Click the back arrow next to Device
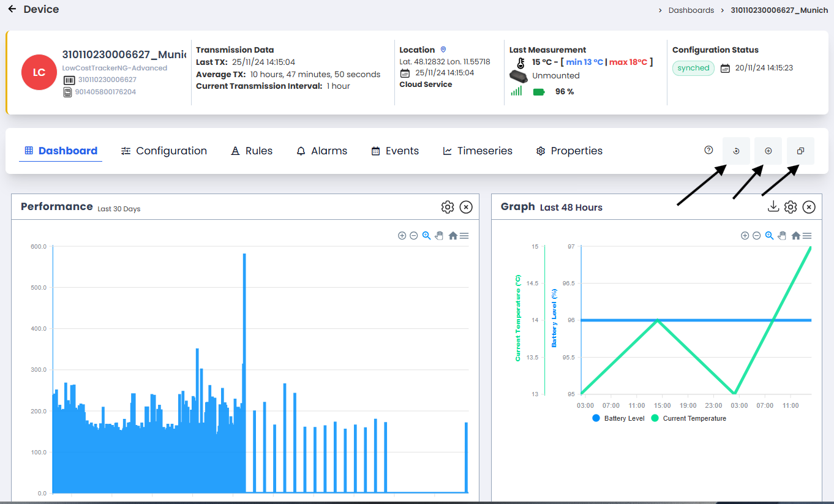 12,9
